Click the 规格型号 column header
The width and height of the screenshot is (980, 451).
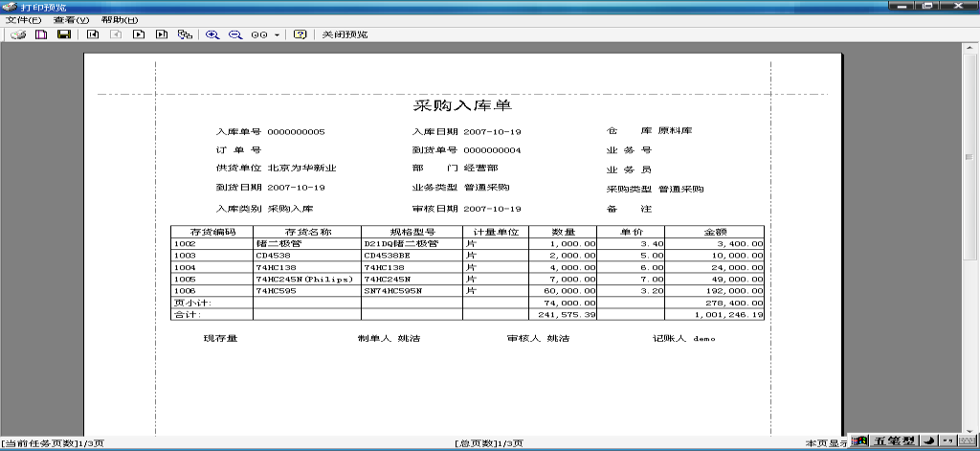click(x=412, y=232)
